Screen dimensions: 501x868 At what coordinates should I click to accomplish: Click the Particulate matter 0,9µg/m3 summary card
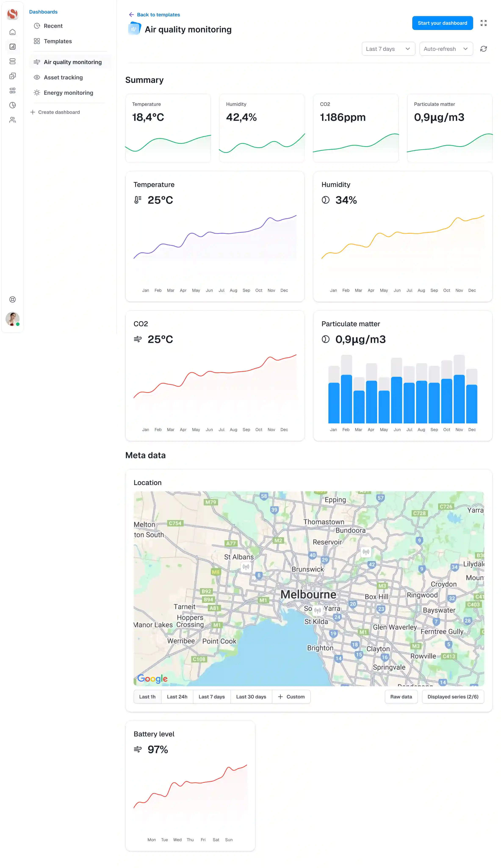coord(449,128)
